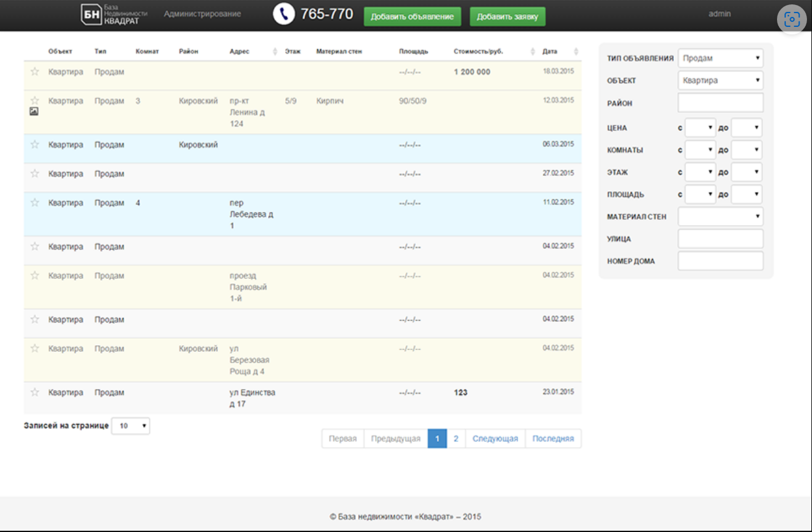The height and width of the screenshot is (532, 812).
Task: Click the area value '90/50/9'
Action: (413, 101)
